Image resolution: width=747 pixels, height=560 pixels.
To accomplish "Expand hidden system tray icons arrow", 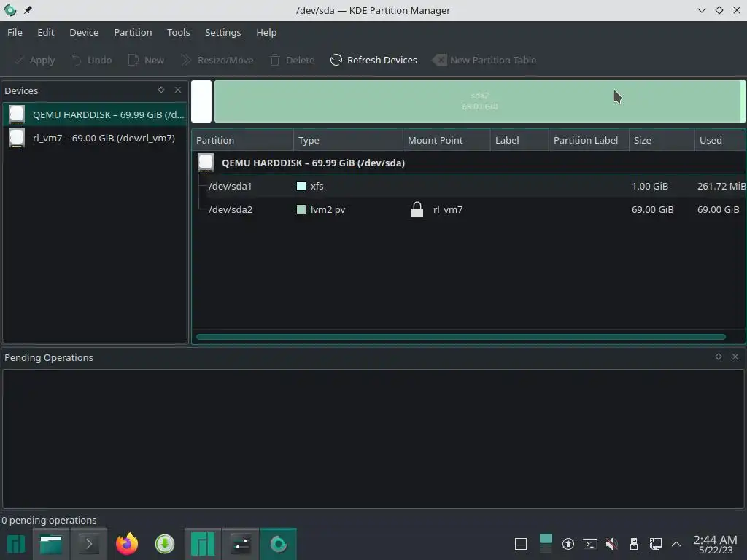I will click(x=676, y=544).
